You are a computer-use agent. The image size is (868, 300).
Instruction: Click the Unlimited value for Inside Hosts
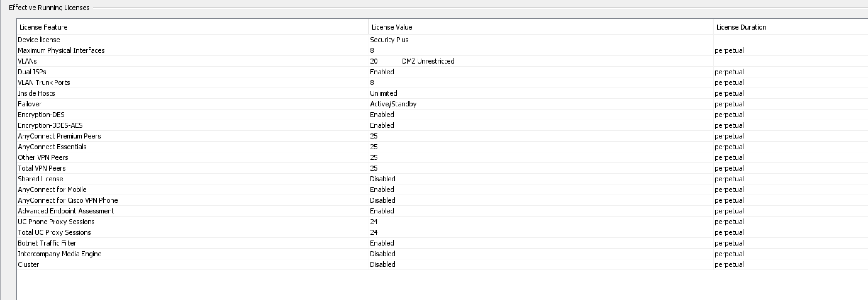pyautogui.click(x=383, y=93)
